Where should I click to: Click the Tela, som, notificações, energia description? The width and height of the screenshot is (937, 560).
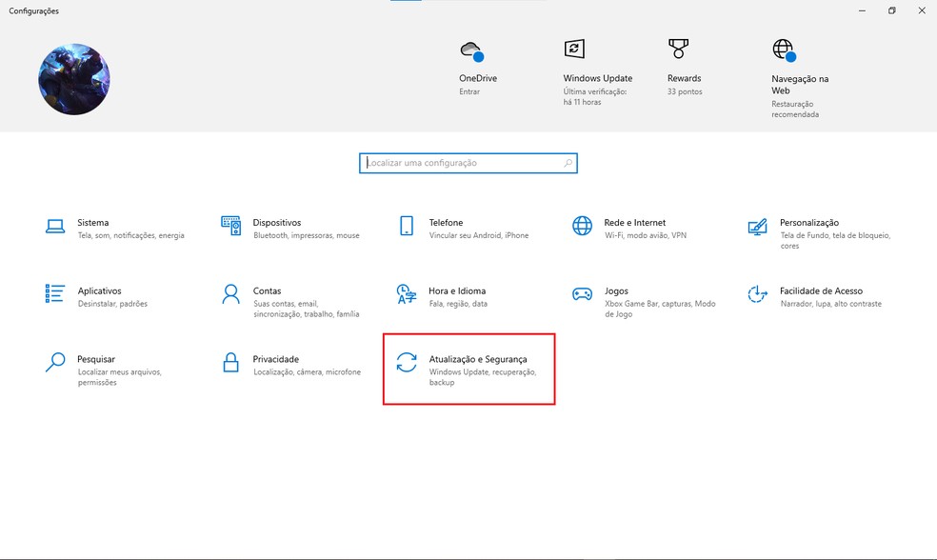[130, 235]
